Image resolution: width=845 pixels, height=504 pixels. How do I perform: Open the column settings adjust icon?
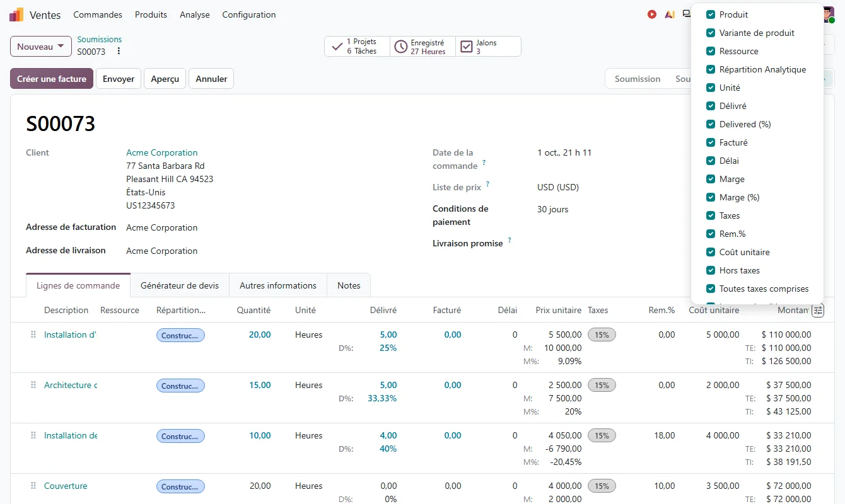coord(818,311)
